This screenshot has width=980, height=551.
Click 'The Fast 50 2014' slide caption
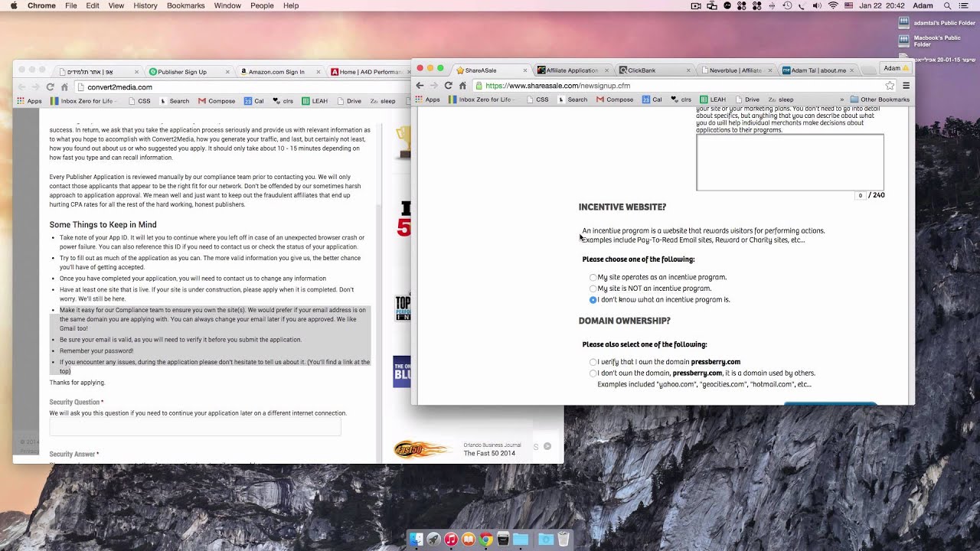click(489, 453)
